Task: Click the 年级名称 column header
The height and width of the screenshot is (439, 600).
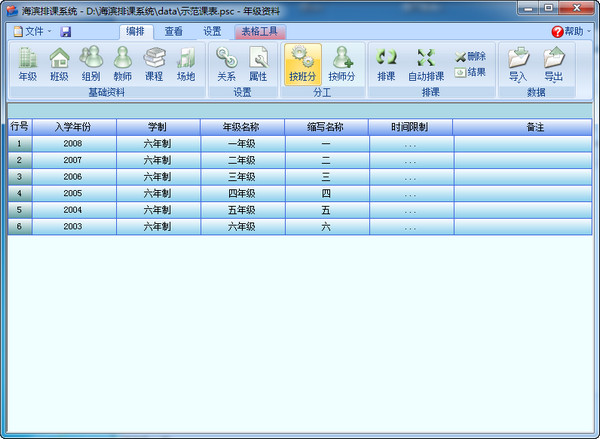Action: coord(242,127)
